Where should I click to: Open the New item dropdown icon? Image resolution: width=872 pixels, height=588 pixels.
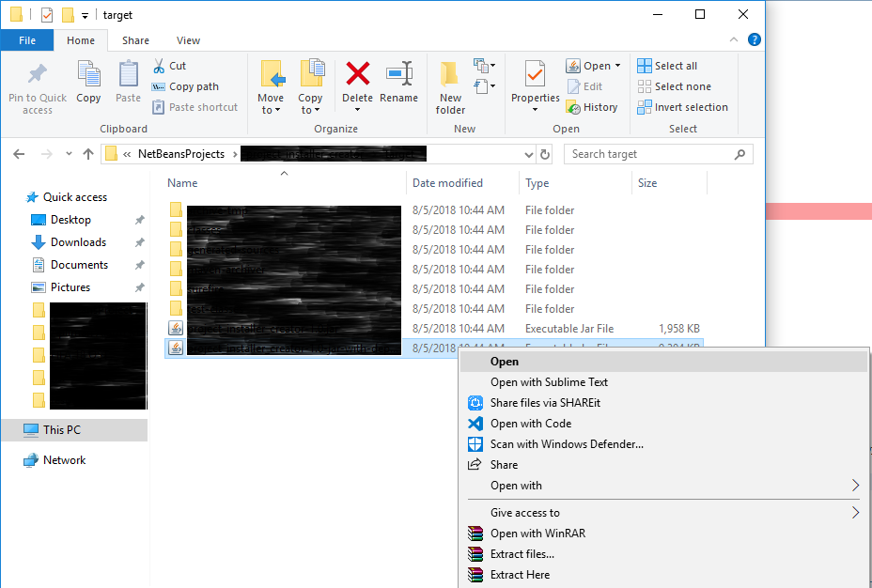[x=484, y=66]
